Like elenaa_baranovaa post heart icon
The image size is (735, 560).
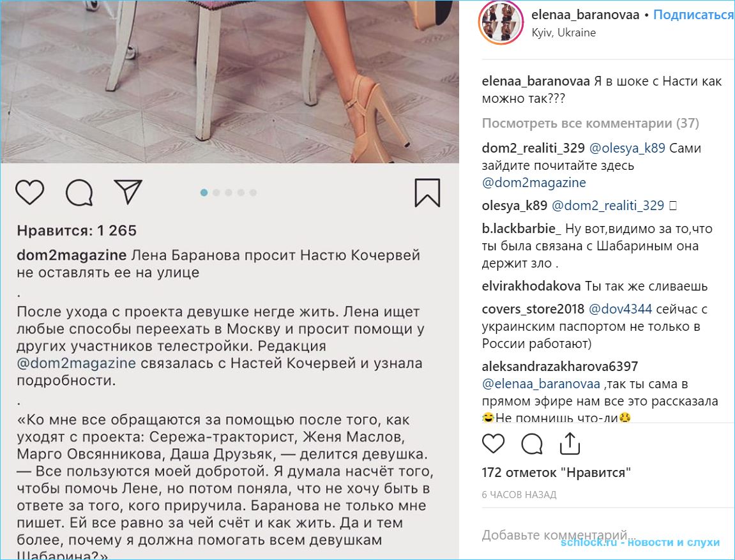(493, 443)
